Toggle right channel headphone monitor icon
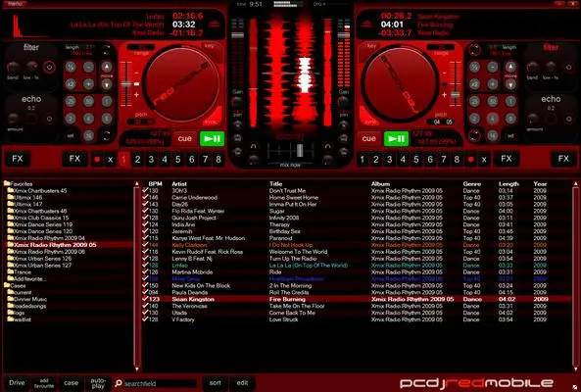The height and width of the screenshot is (392, 581). point(327,147)
